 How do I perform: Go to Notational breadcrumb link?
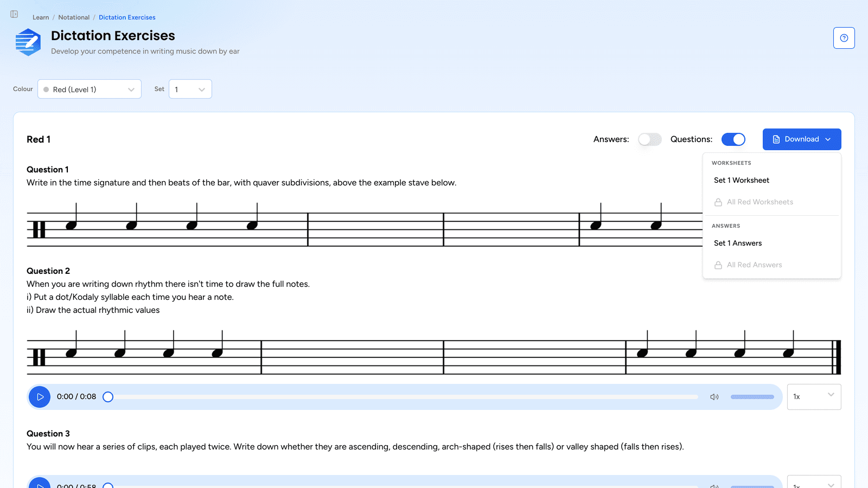tap(74, 17)
